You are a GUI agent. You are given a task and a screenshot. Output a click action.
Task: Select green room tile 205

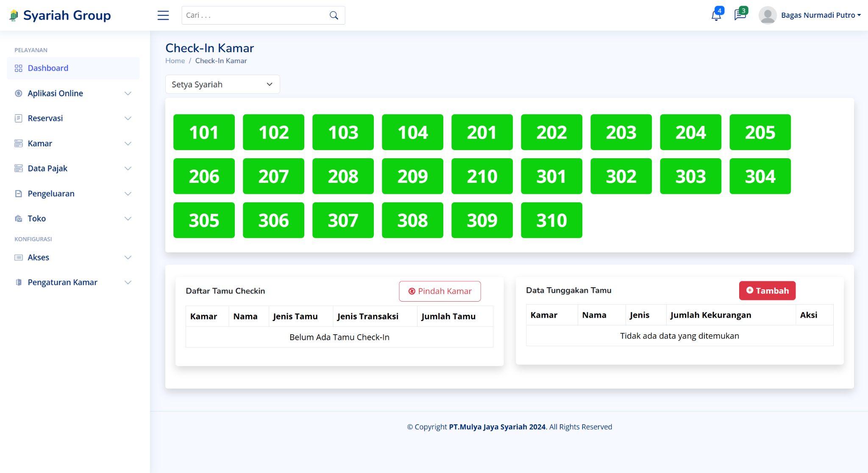760,132
